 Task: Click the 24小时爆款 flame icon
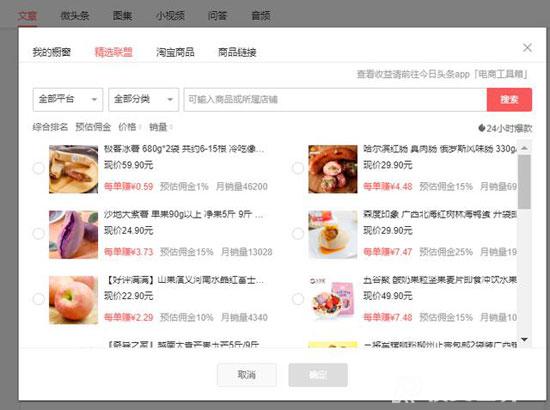click(x=482, y=128)
